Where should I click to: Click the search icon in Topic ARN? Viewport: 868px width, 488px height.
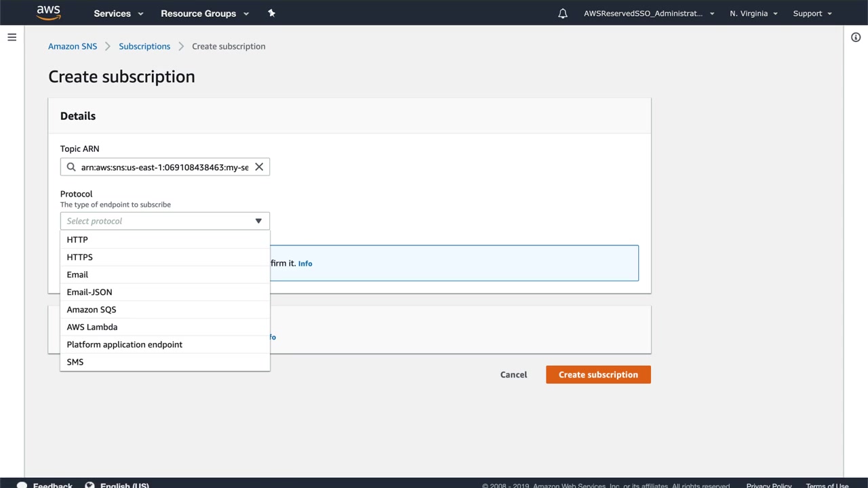coord(71,167)
